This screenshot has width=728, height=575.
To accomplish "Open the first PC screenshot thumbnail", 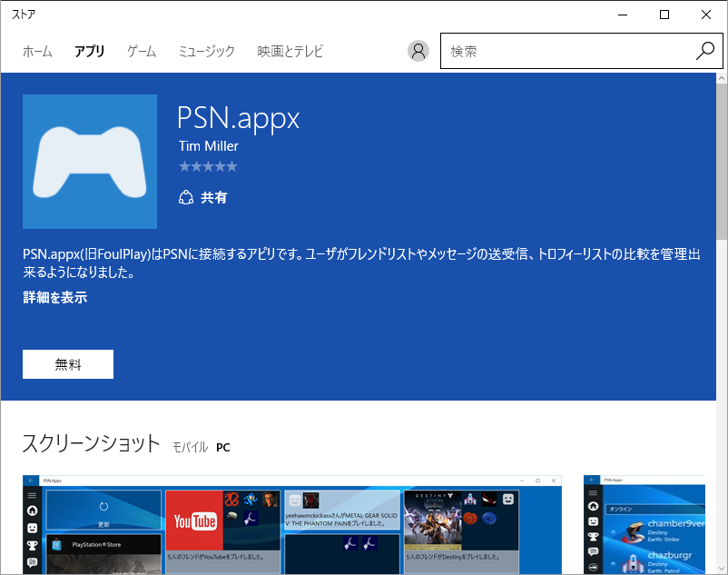I will point(292,525).
